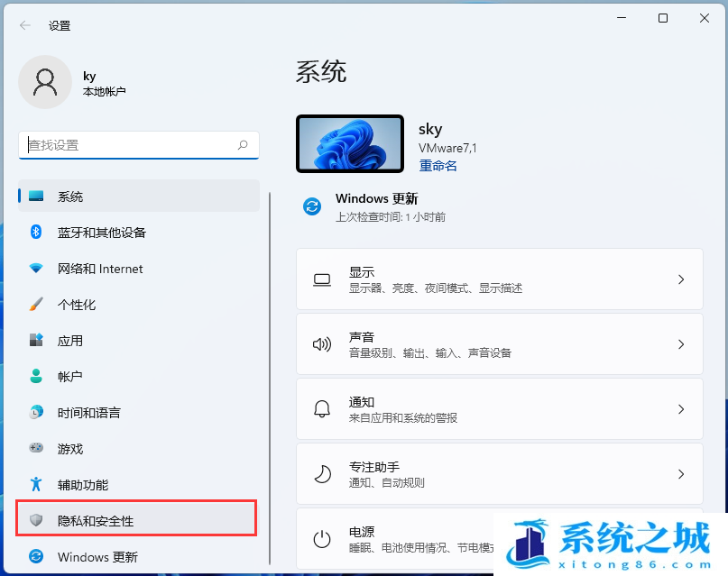This screenshot has height=576, width=728.
Task: Click the Privacy and security shield icon
Action: coord(36,521)
